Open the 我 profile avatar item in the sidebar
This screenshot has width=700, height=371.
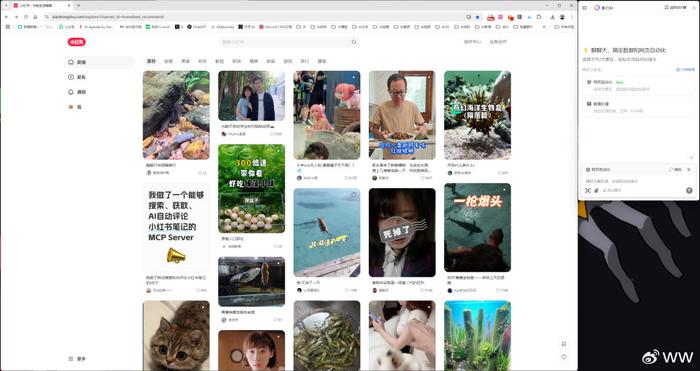(x=99, y=107)
